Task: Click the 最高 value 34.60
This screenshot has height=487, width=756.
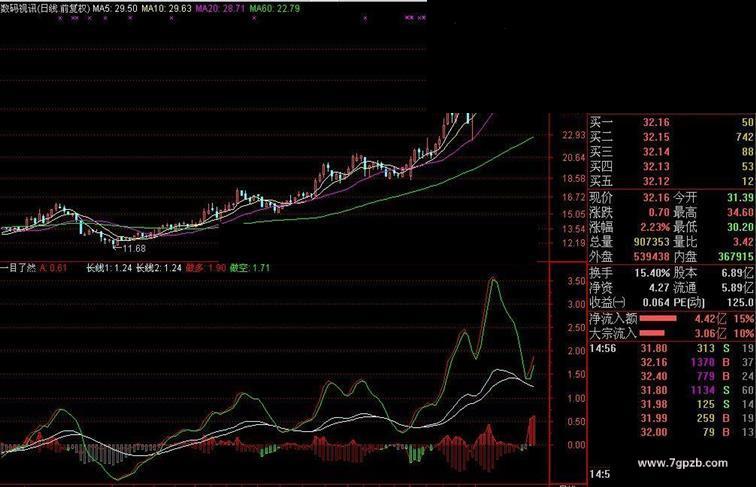Action: point(740,213)
